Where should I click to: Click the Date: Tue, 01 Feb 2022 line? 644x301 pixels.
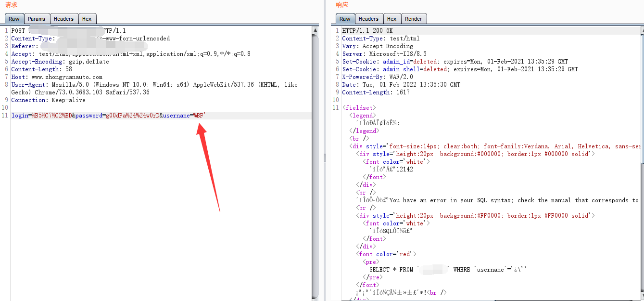(401, 85)
